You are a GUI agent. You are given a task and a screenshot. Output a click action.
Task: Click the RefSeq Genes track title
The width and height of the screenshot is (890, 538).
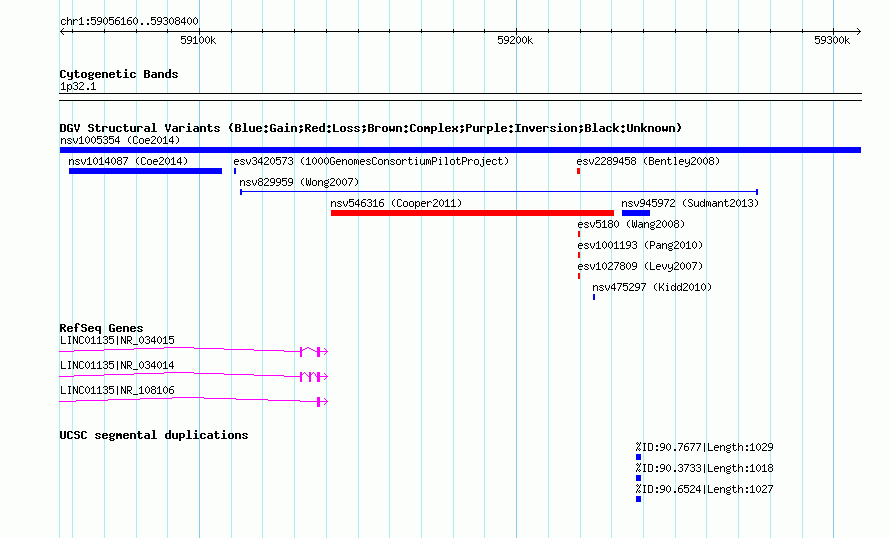(x=101, y=328)
